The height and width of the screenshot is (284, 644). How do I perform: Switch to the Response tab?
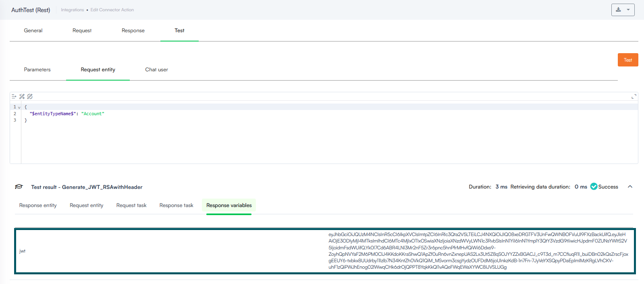pos(133,30)
